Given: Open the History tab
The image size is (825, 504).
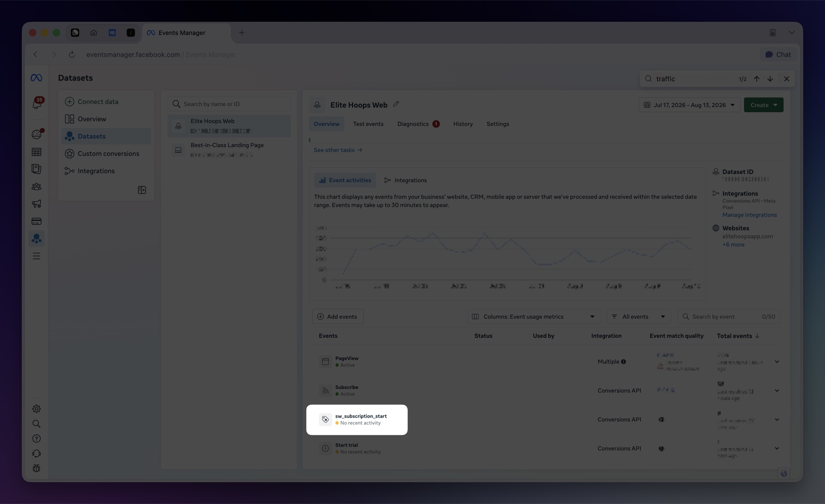Looking at the screenshot, I should click(x=463, y=124).
